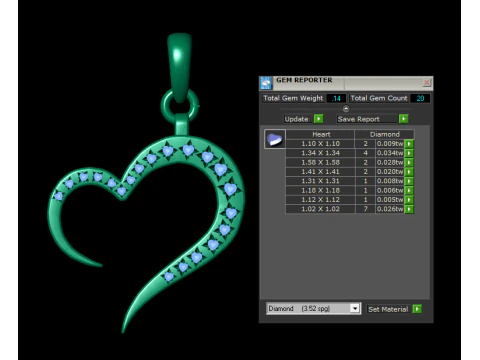Image resolution: width=480 pixels, height=360 pixels.
Task: Click green arrow for 1.02 X 1.02 row
Action: (409, 209)
